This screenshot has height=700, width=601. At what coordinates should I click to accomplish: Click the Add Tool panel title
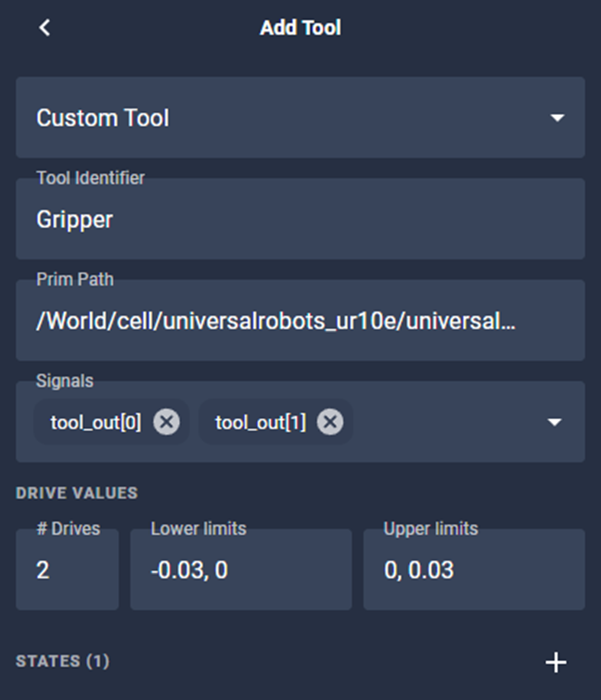300,28
